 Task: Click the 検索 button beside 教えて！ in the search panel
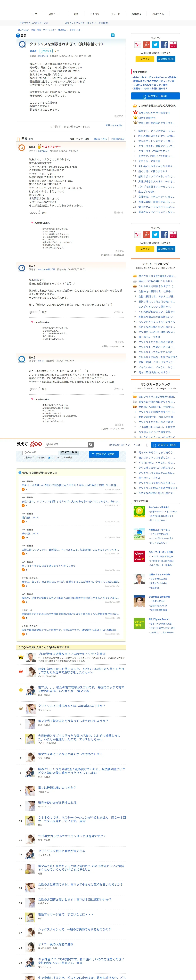(69, 452)
